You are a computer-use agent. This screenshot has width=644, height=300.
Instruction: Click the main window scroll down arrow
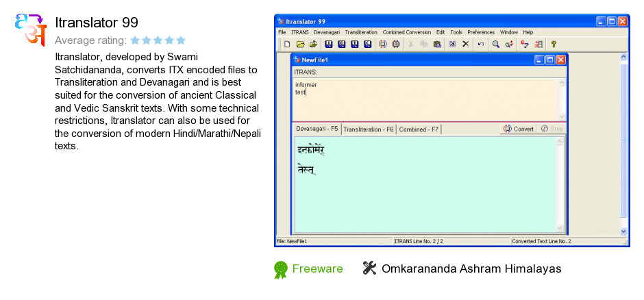pyautogui.click(x=624, y=231)
